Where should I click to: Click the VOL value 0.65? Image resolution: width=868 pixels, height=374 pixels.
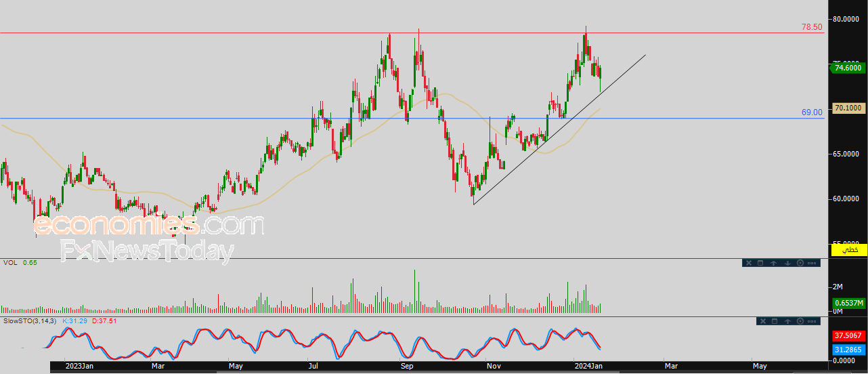[30, 262]
